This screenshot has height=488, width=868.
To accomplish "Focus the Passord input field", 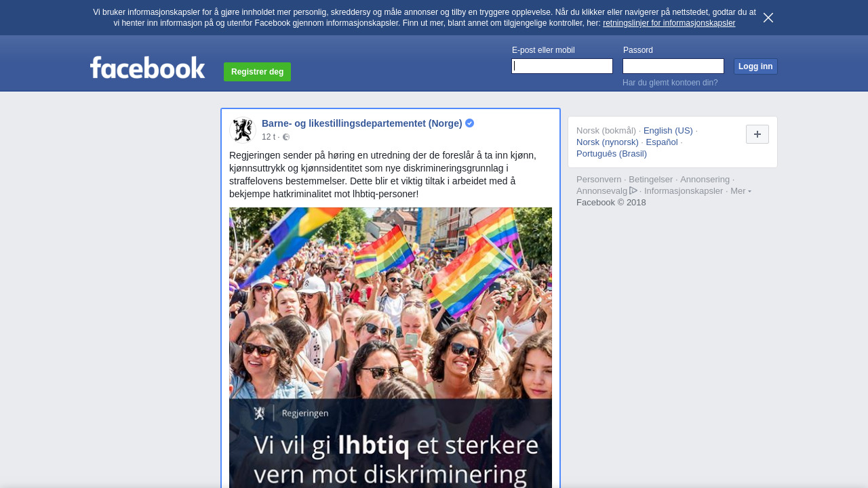I will click(673, 66).
